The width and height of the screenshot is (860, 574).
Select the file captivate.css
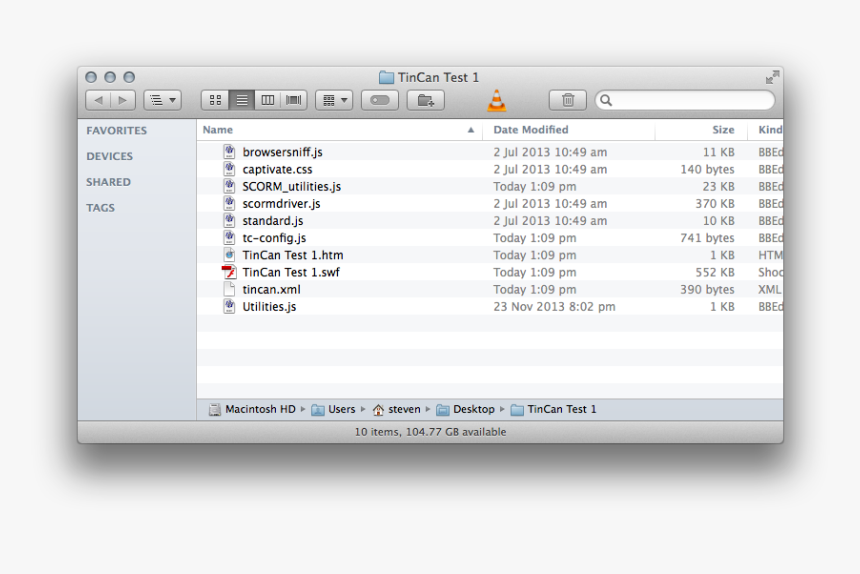pyautogui.click(x=490, y=169)
